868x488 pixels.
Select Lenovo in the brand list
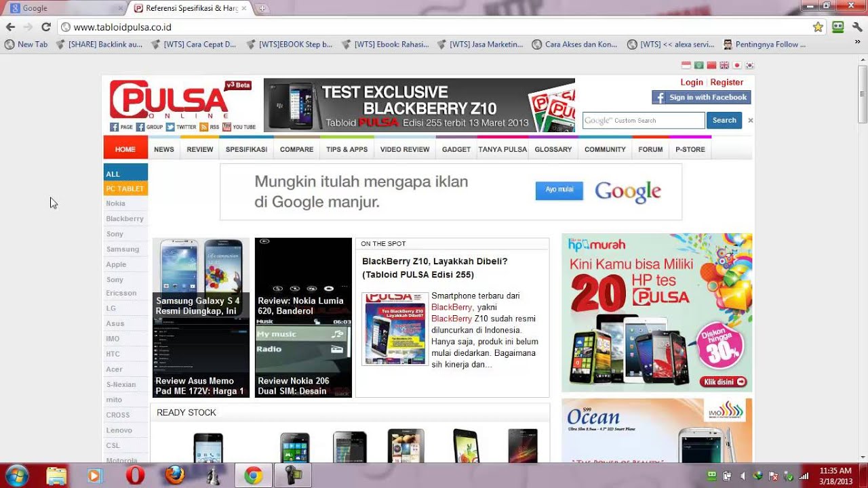pos(119,430)
